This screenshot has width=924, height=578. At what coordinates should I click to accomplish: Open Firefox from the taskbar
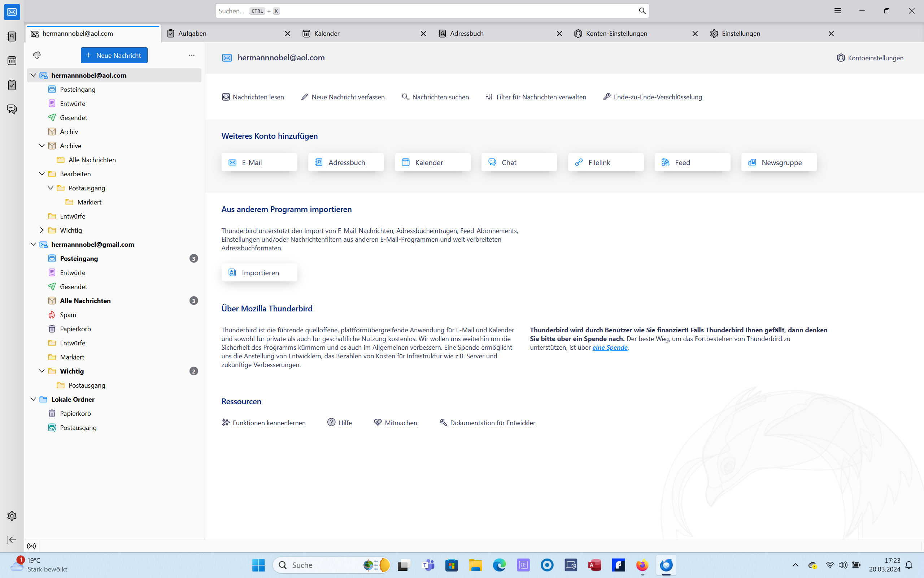[642, 565]
